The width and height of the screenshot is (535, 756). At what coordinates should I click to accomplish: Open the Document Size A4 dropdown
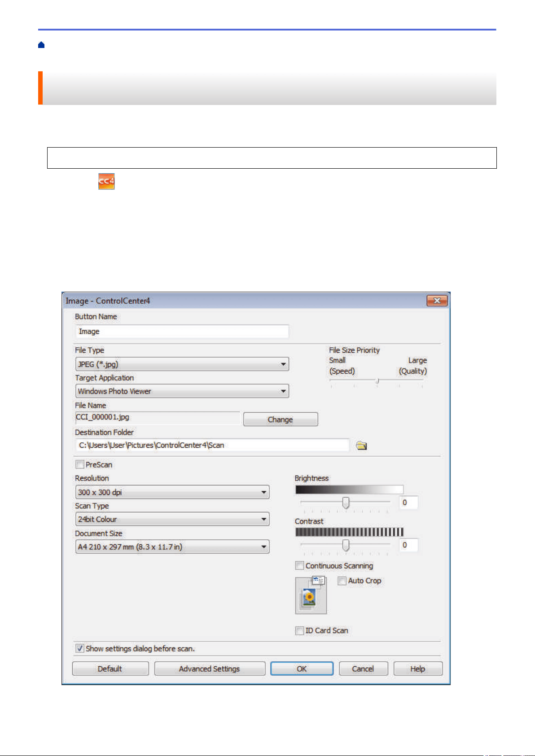[x=172, y=546]
